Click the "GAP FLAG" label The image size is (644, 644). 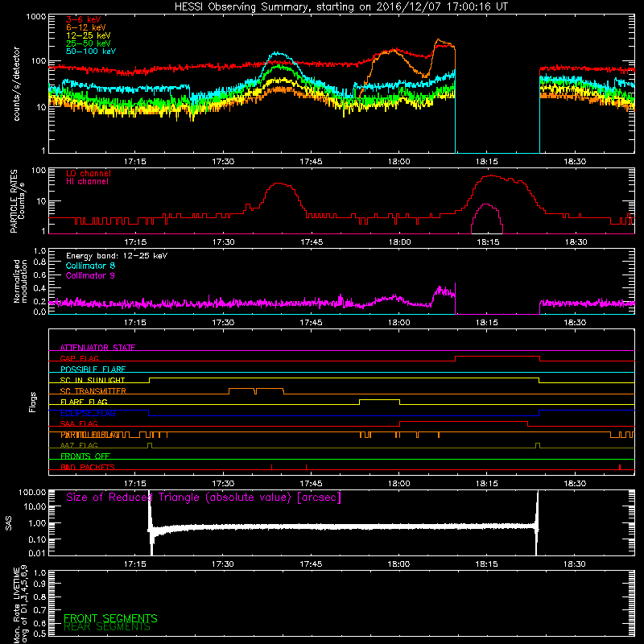tap(79, 358)
